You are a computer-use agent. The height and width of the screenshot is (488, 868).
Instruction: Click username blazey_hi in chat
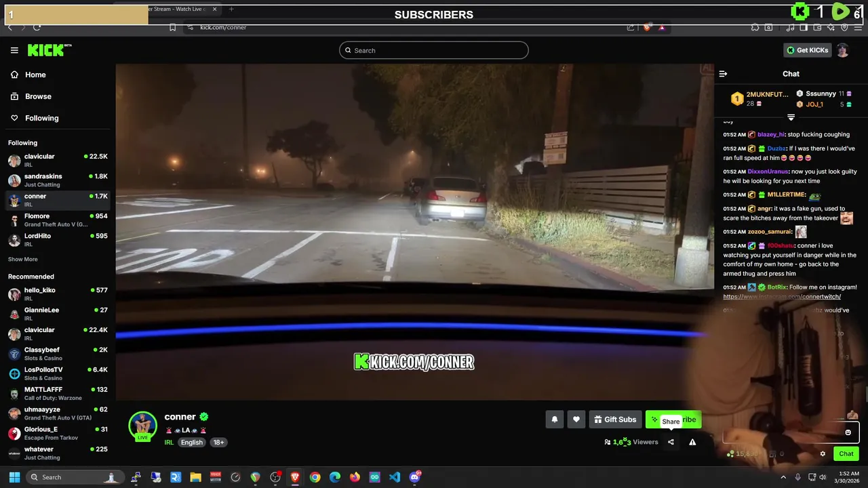tap(771, 134)
